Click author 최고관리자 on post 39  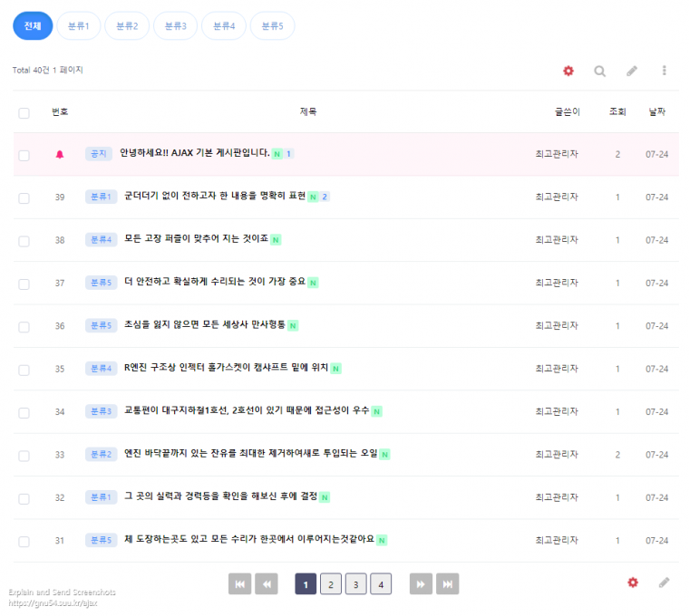coord(557,197)
